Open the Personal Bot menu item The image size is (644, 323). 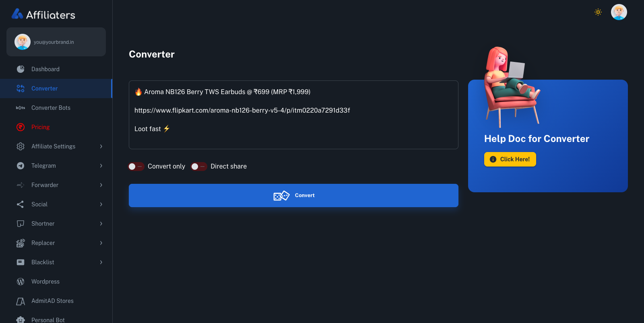[56, 318]
